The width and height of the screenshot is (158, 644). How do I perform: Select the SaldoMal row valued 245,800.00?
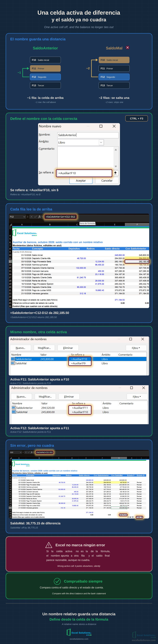[x=79, y=412]
